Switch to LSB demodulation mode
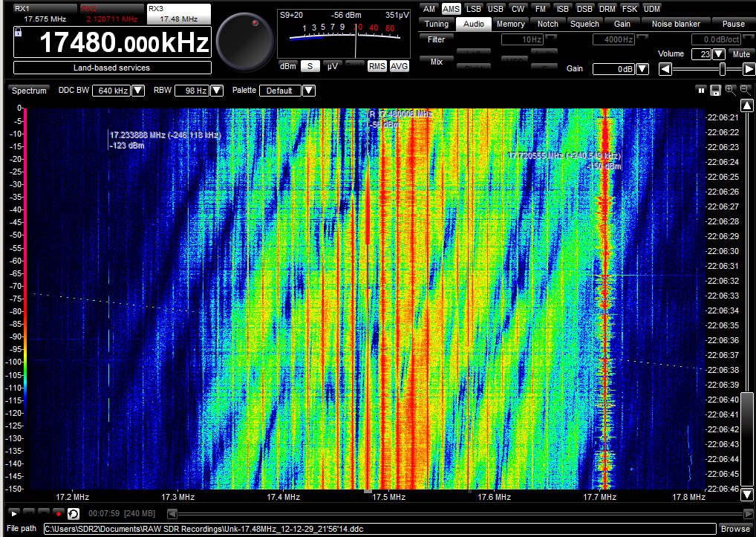Image resolution: width=756 pixels, height=537 pixels. (x=474, y=9)
